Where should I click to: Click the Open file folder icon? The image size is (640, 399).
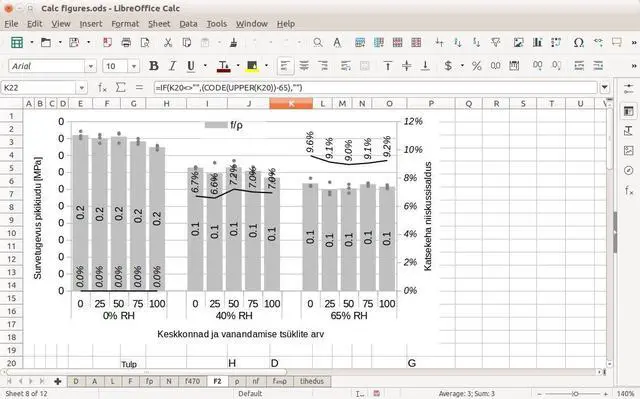46,42
